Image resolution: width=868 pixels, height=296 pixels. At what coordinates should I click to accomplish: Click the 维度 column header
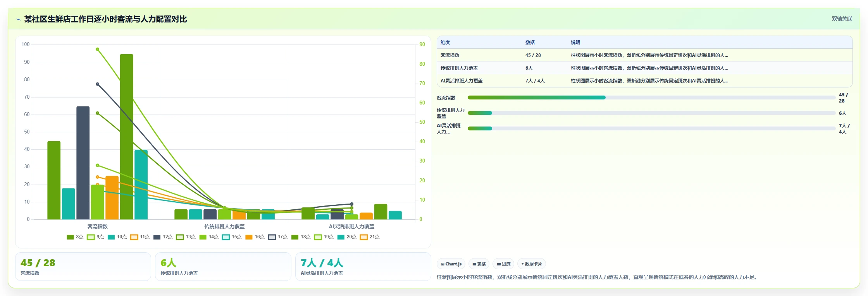(445, 43)
